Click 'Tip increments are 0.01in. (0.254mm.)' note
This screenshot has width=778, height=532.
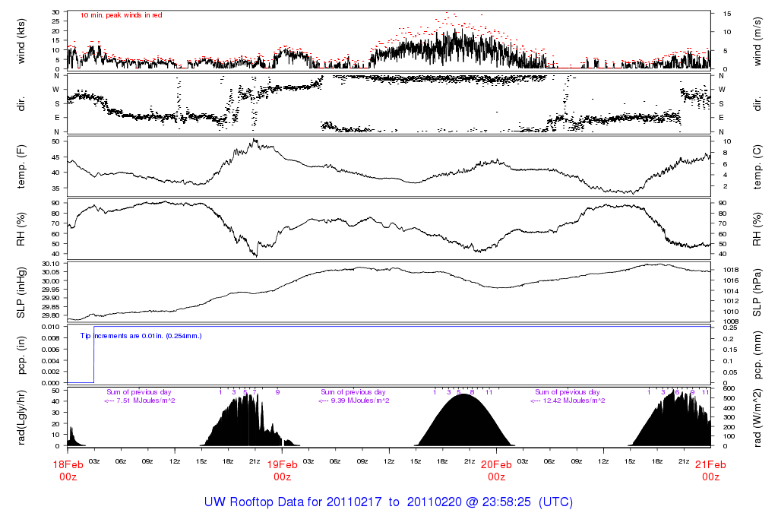pos(141,336)
